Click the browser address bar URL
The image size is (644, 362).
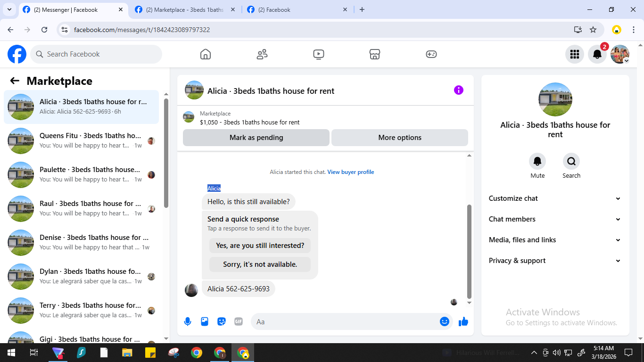(142, 30)
